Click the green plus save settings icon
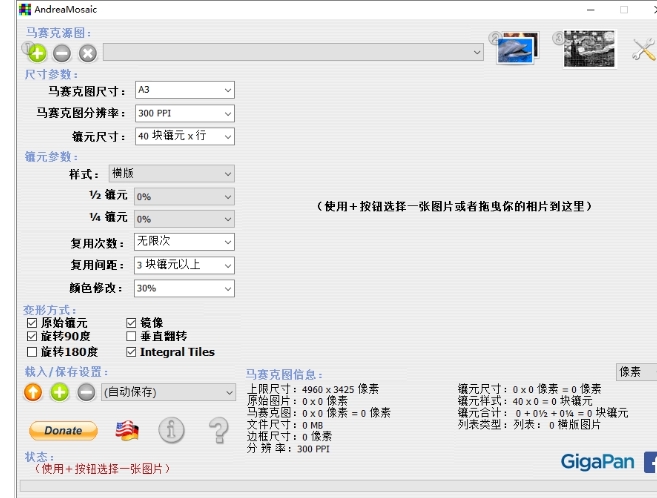The width and height of the screenshot is (657, 498). click(x=59, y=392)
